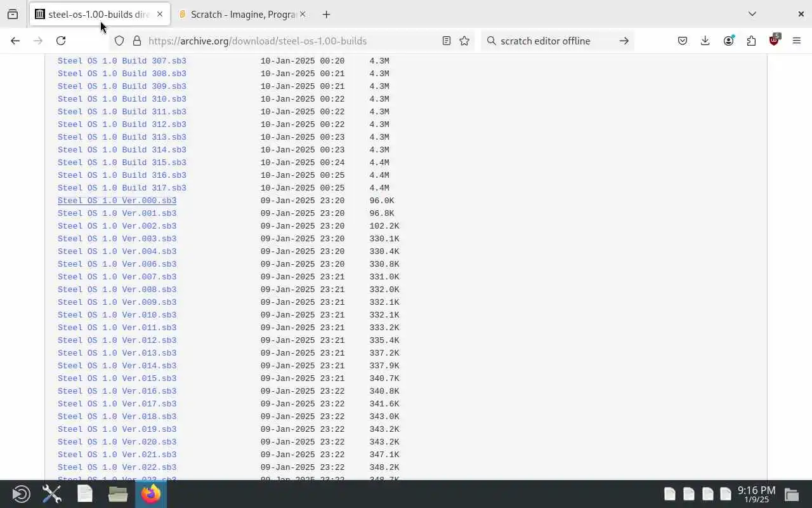
Task: Open Extensions puzzle icon
Action: (751, 41)
